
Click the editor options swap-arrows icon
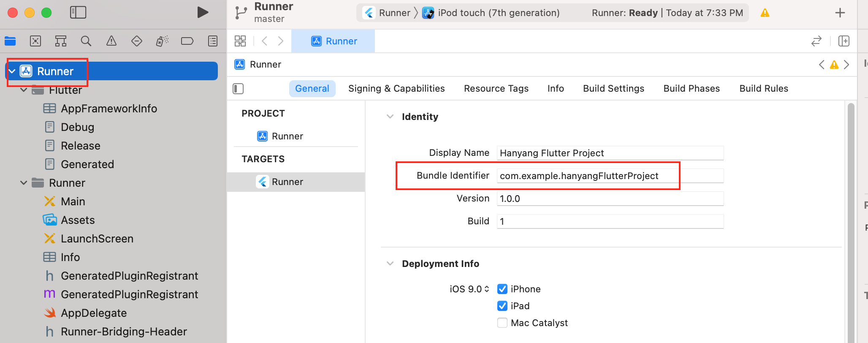pyautogui.click(x=816, y=41)
